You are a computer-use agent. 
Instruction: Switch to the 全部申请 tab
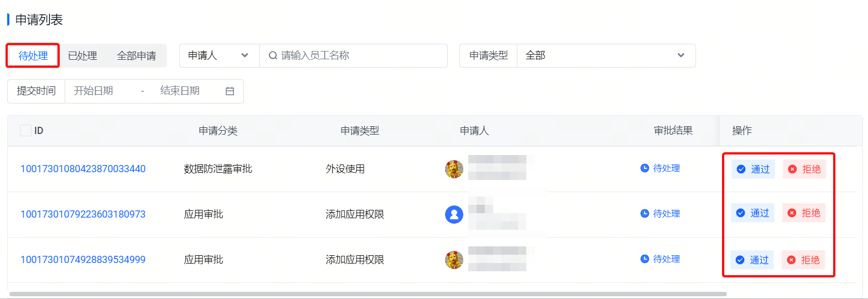pos(137,56)
